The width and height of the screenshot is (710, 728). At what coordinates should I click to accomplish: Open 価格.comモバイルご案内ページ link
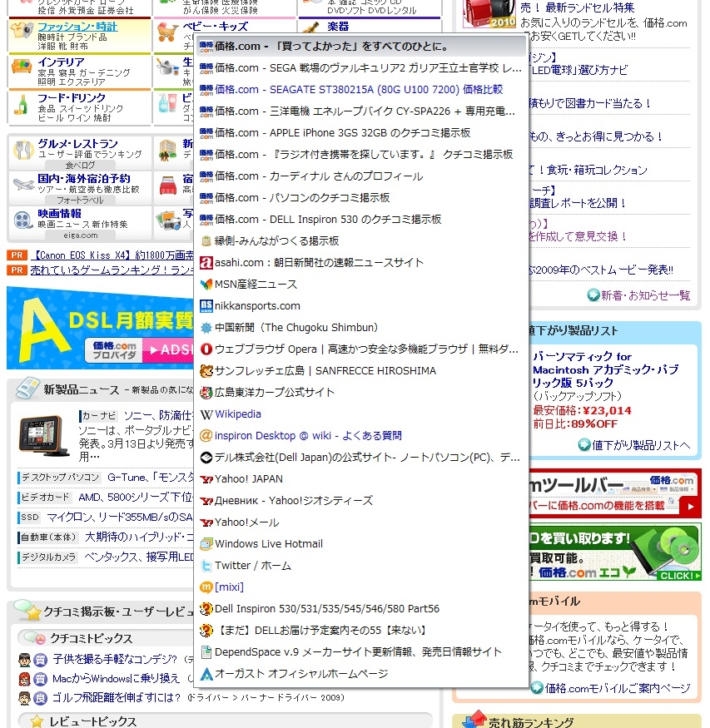pyautogui.click(x=618, y=688)
